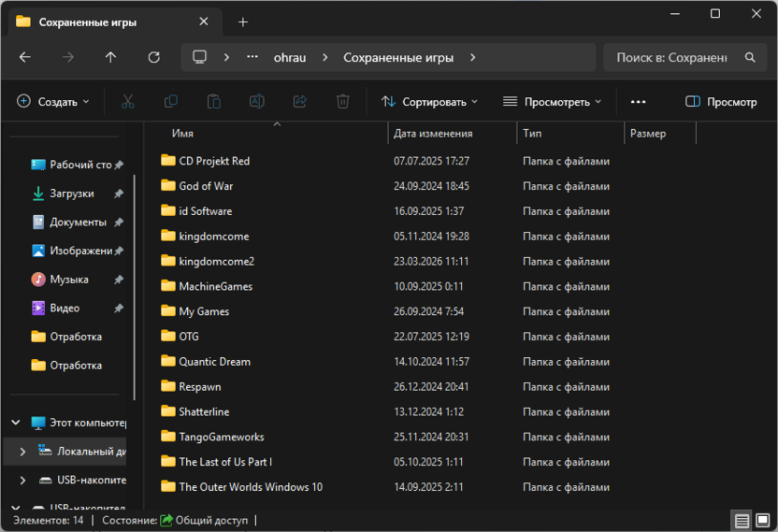The image size is (778, 532).
Task: Click the Copy icon in toolbar
Action: tap(171, 102)
